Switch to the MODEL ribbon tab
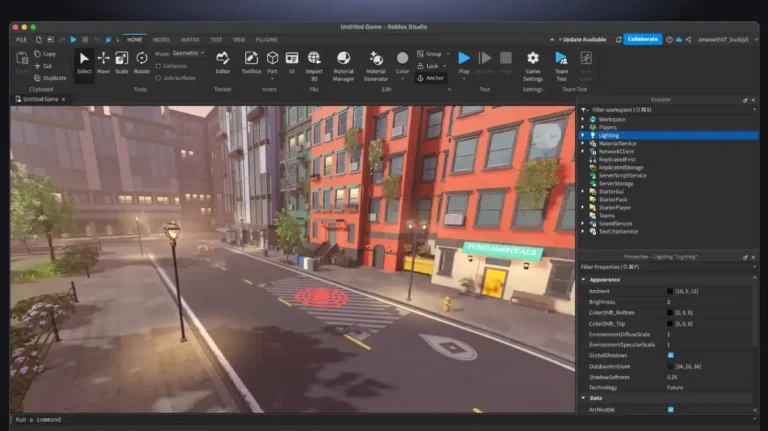The height and width of the screenshot is (431, 768). coord(160,39)
